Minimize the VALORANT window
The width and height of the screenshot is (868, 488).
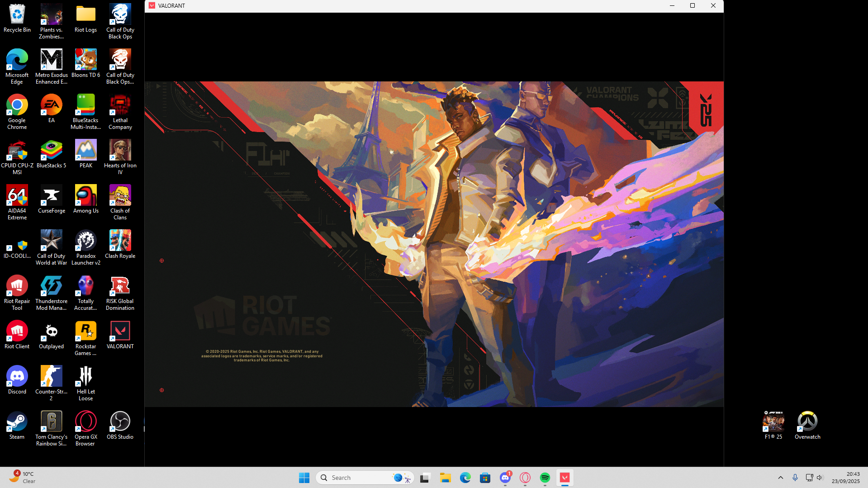[x=672, y=6]
